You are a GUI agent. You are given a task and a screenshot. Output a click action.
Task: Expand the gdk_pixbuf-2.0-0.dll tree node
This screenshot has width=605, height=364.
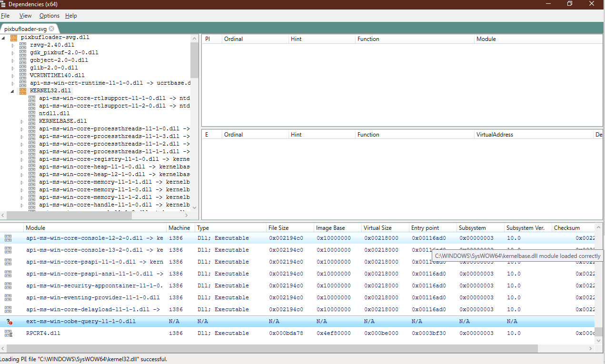click(13, 53)
